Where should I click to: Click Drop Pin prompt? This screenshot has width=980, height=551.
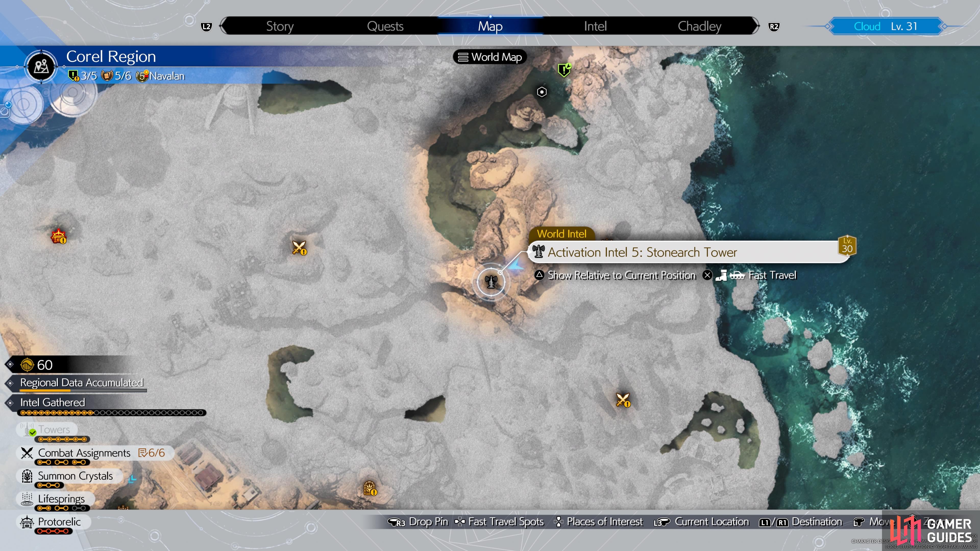pos(417,522)
